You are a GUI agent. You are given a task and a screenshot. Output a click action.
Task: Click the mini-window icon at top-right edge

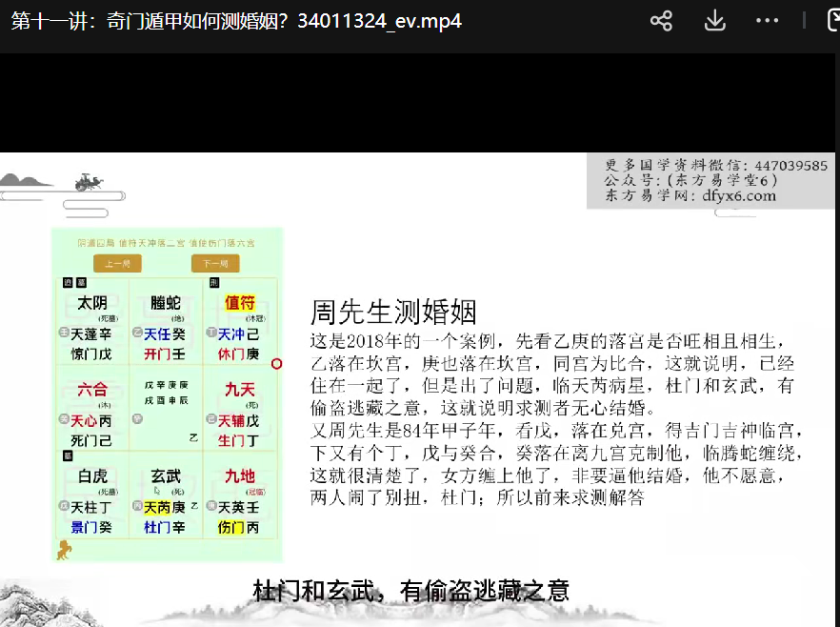pyautogui.click(x=831, y=21)
